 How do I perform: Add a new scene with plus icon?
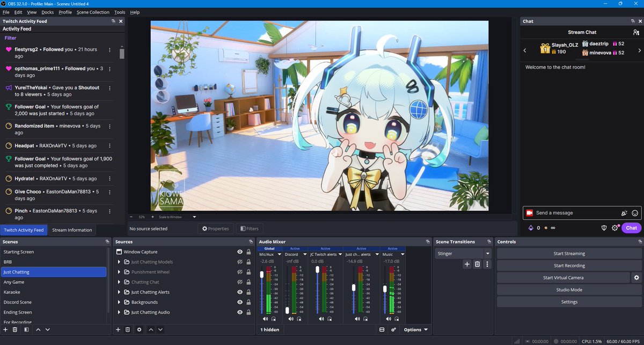point(5,329)
